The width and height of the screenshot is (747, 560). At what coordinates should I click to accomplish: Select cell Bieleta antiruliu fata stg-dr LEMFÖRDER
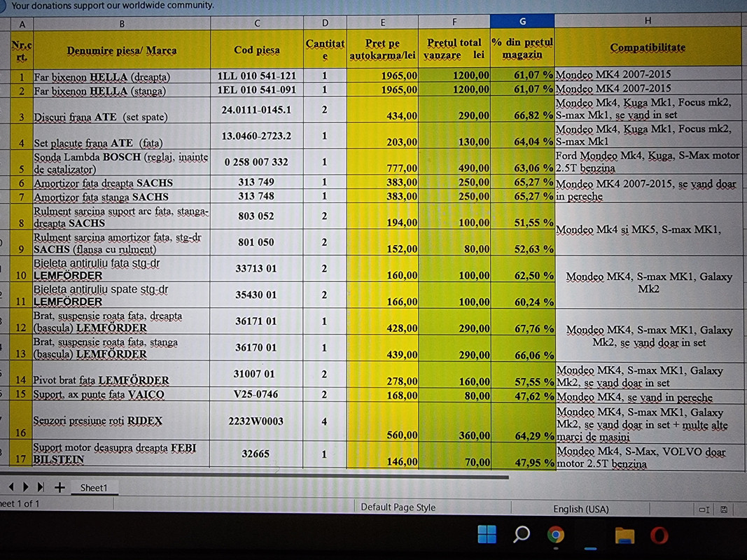click(x=122, y=269)
